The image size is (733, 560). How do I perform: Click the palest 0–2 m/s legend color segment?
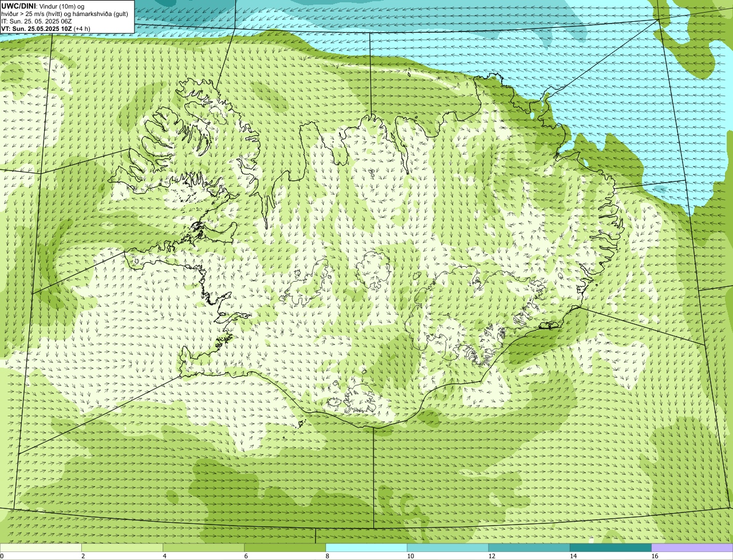coord(41,548)
